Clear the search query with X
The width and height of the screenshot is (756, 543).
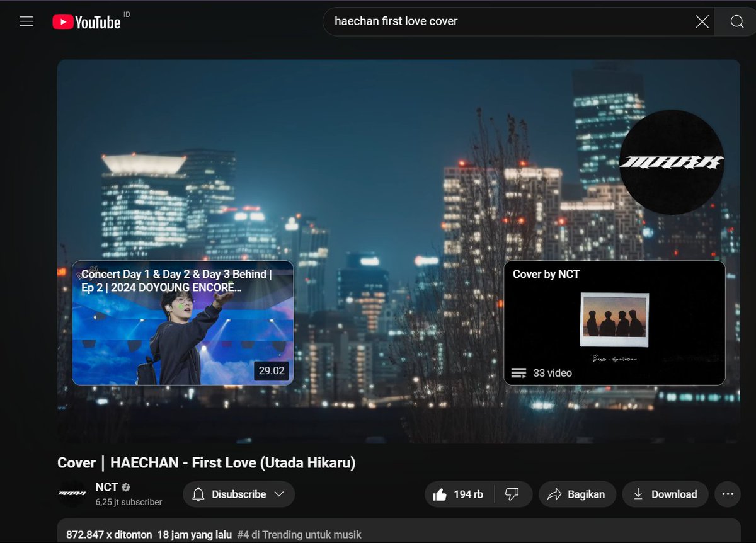coord(702,22)
